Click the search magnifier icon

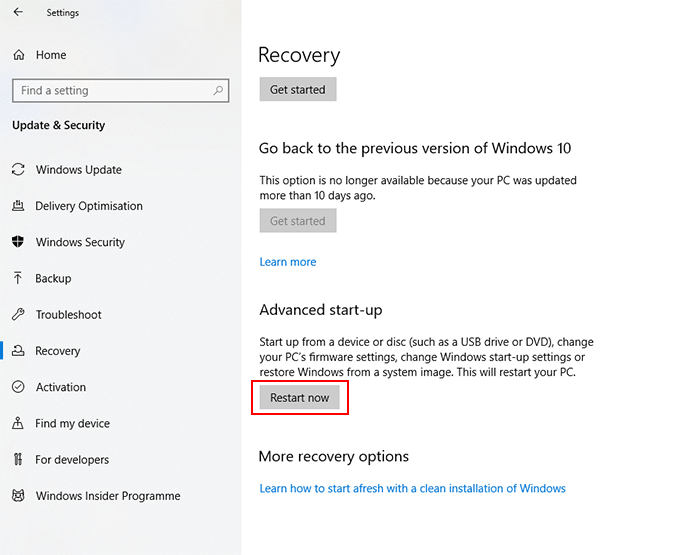click(218, 91)
